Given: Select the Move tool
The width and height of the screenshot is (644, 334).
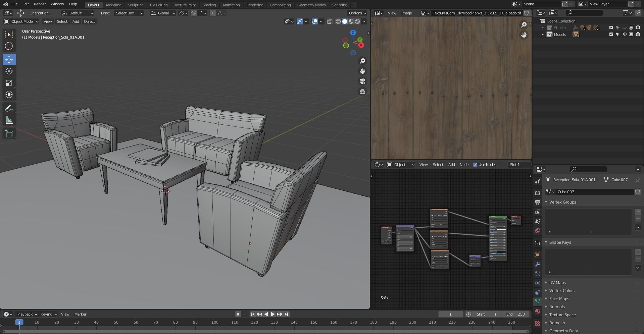Looking at the screenshot, I should tap(9, 60).
